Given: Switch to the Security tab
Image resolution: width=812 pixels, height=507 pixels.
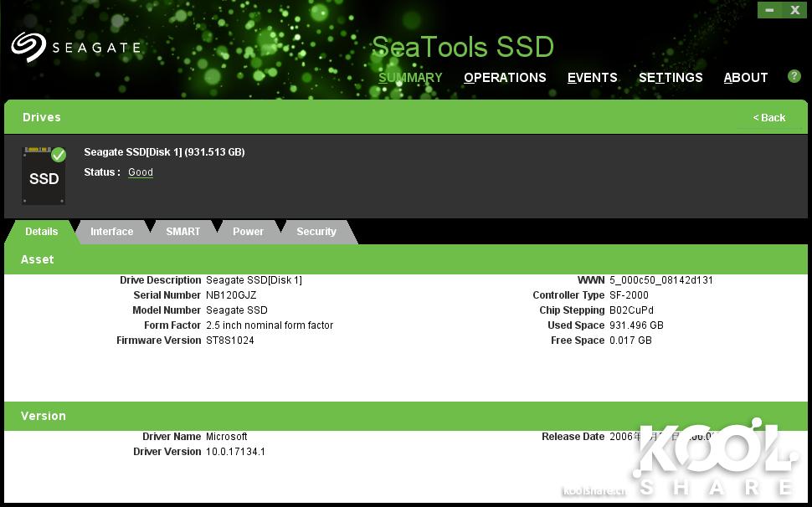Looking at the screenshot, I should pyautogui.click(x=316, y=231).
